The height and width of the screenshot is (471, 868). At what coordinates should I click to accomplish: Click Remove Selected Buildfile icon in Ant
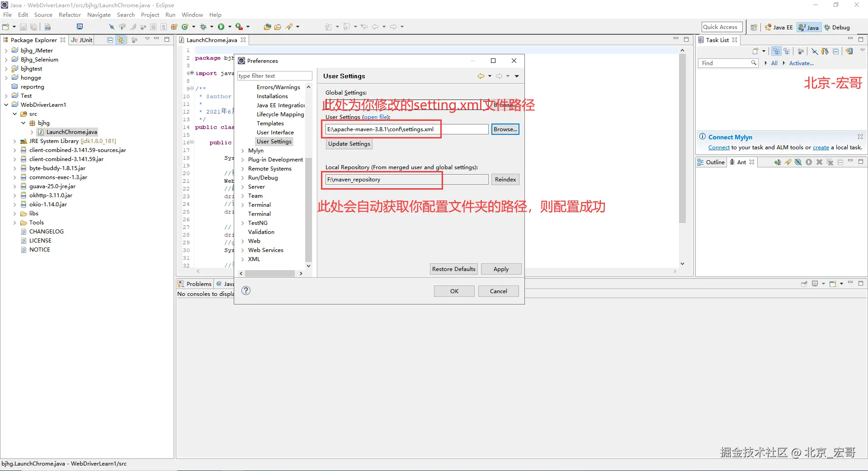(x=819, y=162)
